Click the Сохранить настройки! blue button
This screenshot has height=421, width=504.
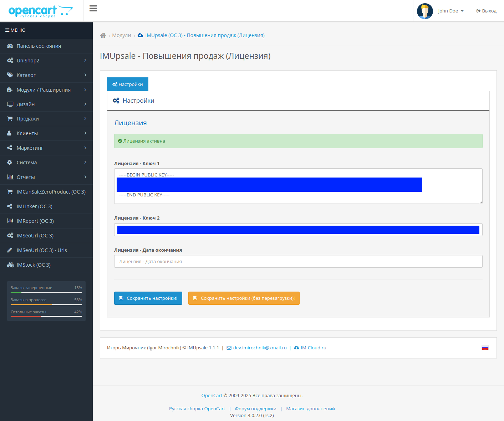click(148, 298)
